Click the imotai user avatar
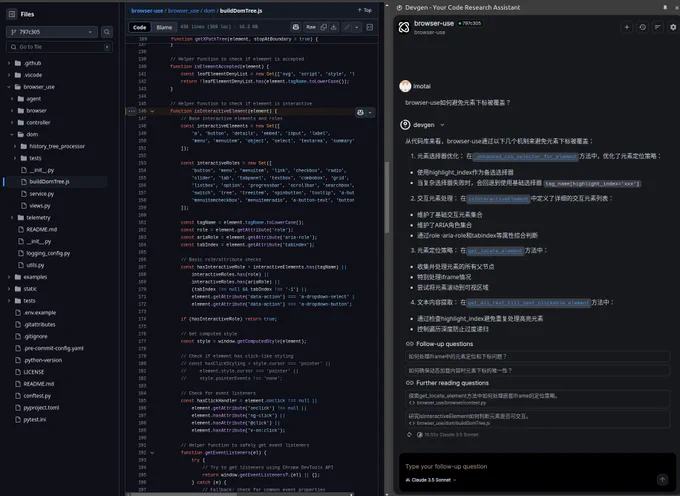 pyautogui.click(x=405, y=86)
